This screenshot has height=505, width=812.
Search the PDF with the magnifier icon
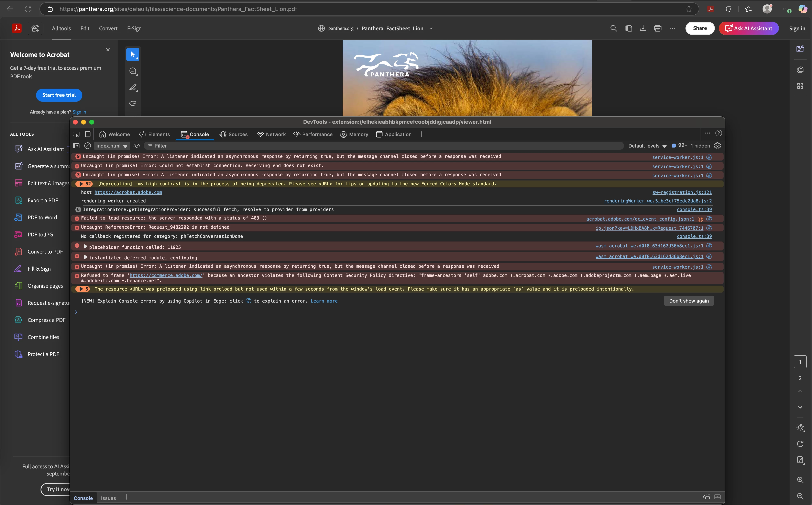point(613,28)
